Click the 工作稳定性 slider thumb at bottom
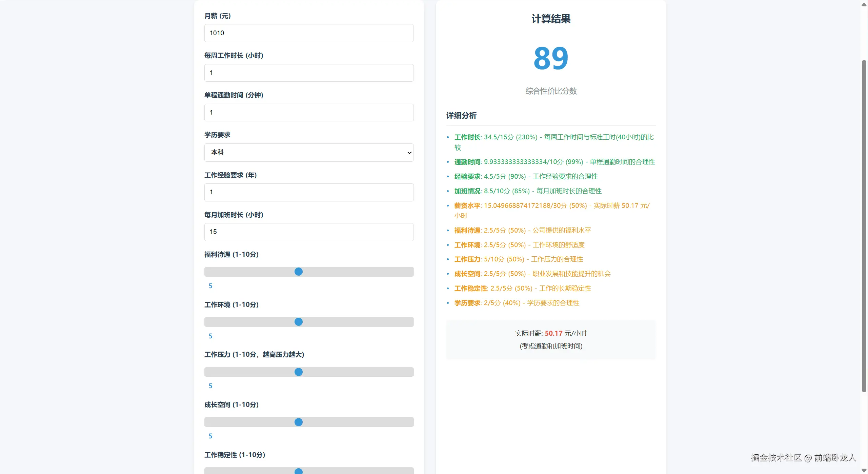The height and width of the screenshot is (474, 868). (298, 471)
